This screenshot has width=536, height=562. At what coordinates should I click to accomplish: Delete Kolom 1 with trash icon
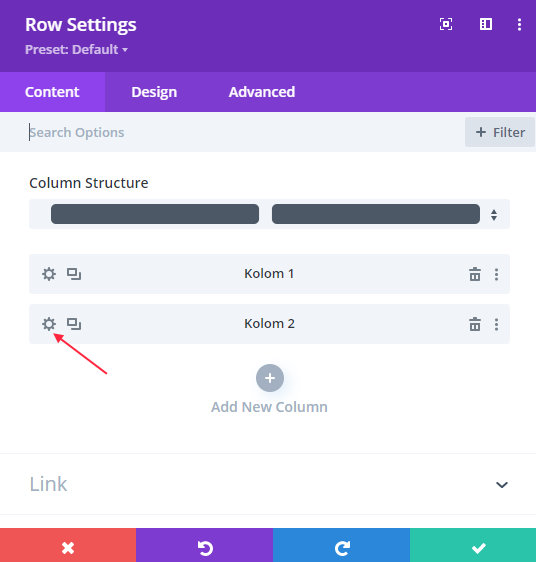click(x=475, y=274)
